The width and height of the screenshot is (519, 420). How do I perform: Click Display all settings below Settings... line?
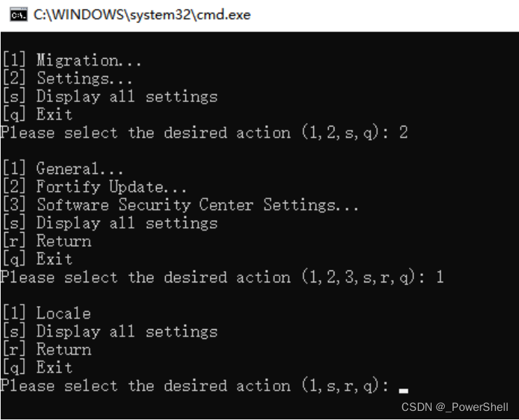(x=108, y=96)
